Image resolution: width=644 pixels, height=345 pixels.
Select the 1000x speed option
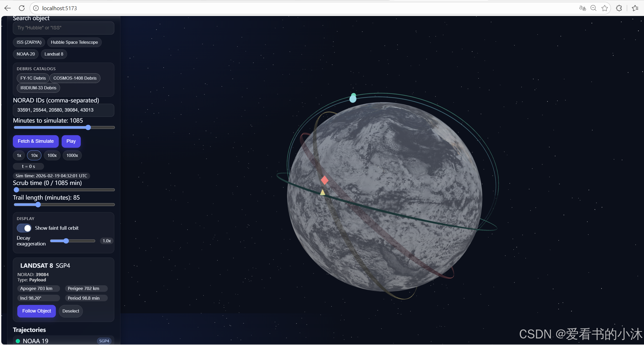tap(72, 155)
